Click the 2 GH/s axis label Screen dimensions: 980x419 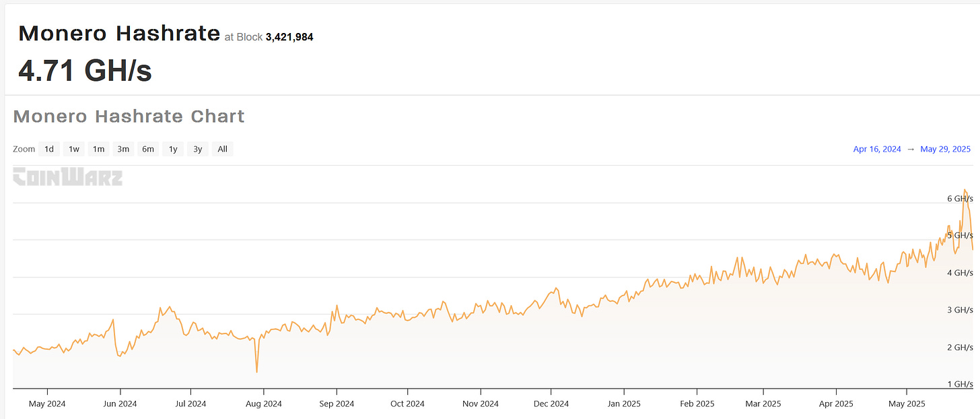click(960, 348)
